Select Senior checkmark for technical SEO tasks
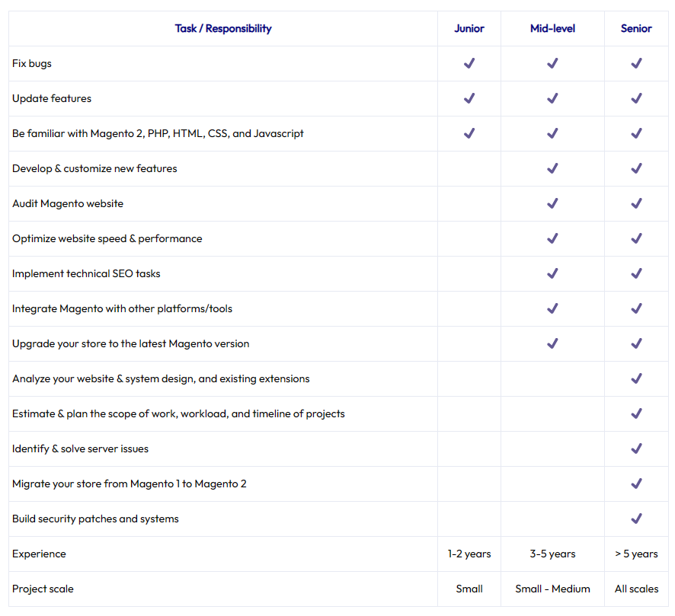The width and height of the screenshot is (675, 616). pyautogui.click(x=636, y=273)
